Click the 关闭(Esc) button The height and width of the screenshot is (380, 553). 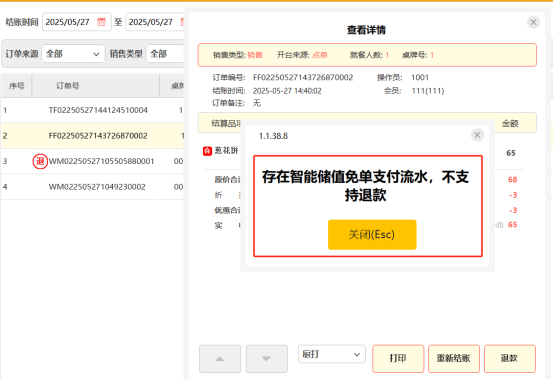[372, 235]
